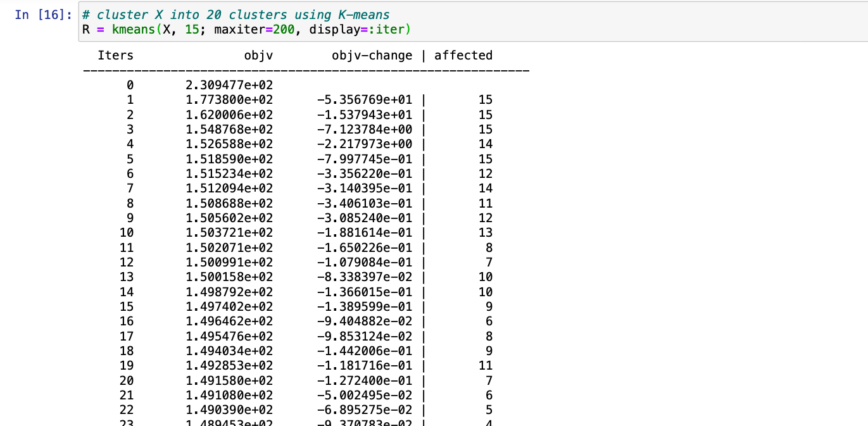
Task: Click the objv column header in output
Action: point(259,56)
